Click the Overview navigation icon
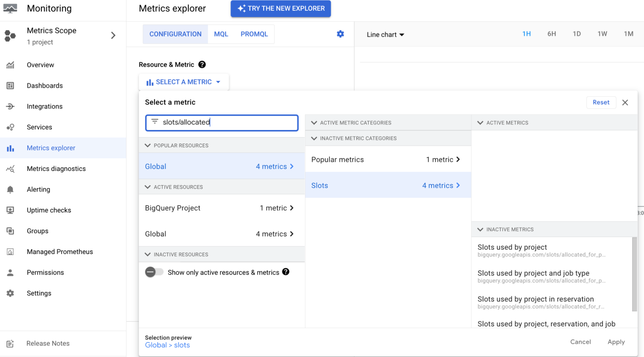The image size is (644, 357). pyautogui.click(x=11, y=64)
